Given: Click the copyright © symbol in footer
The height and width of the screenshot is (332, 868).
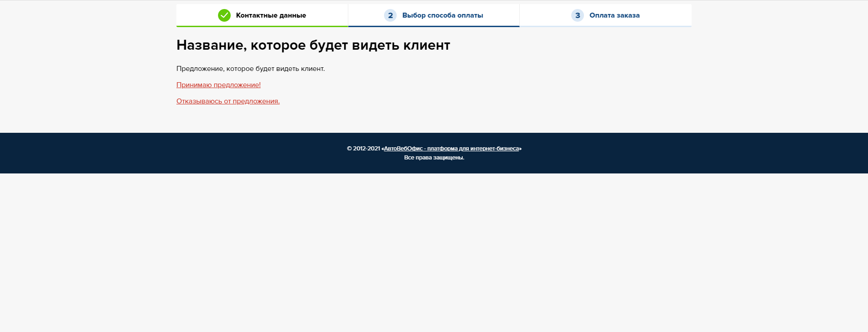Looking at the screenshot, I should point(349,149).
